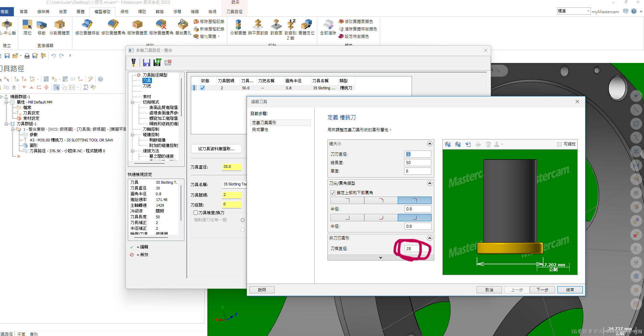Click the 移除實體面 tool
644x336 pixels.
137,27
